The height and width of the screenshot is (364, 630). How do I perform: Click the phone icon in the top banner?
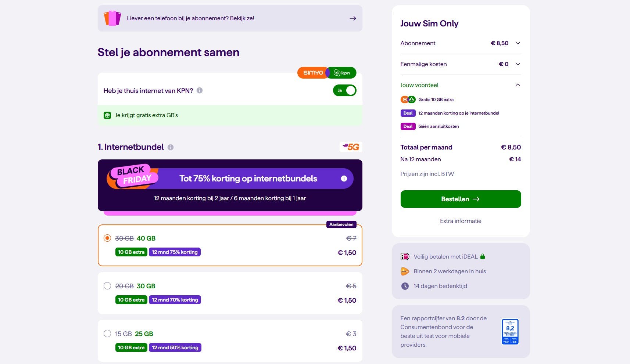112,18
